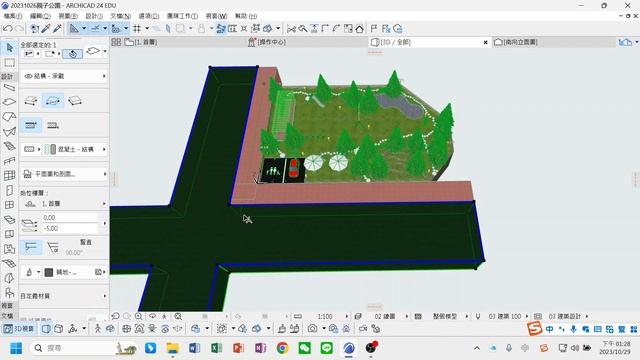
Task: Open the 選項 menu
Action: pyautogui.click(x=149, y=16)
